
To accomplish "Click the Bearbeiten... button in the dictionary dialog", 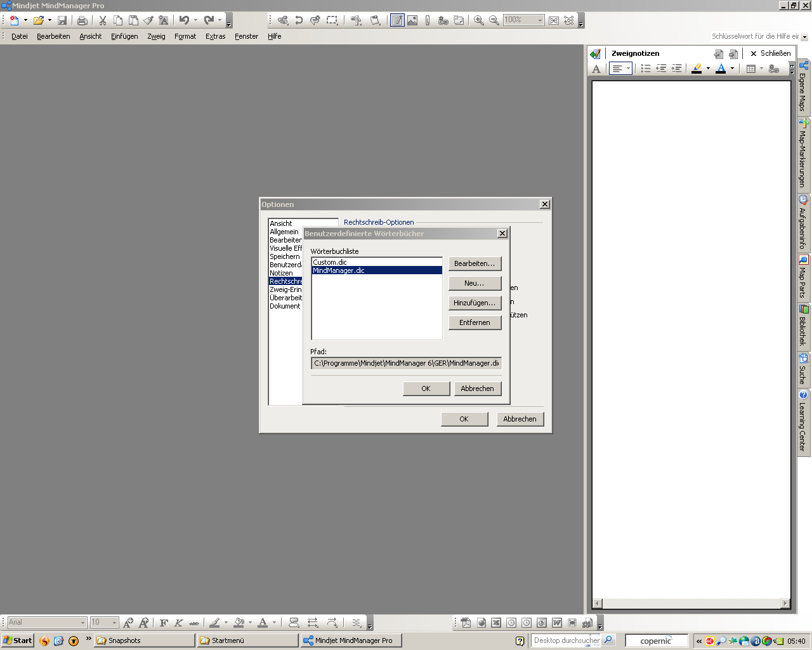I will pyautogui.click(x=475, y=263).
